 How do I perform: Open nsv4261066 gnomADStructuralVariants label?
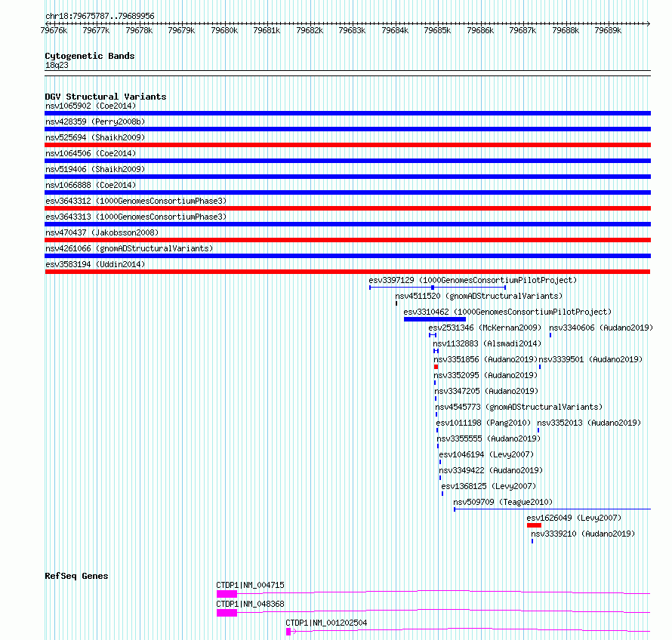129,248
